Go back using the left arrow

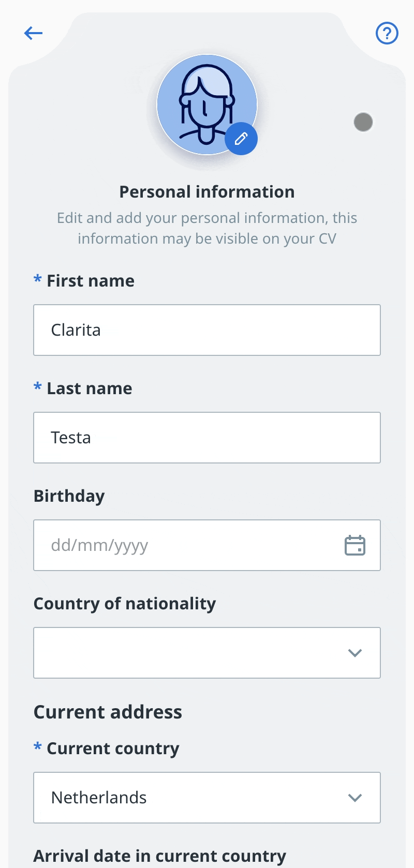coord(33,34)
